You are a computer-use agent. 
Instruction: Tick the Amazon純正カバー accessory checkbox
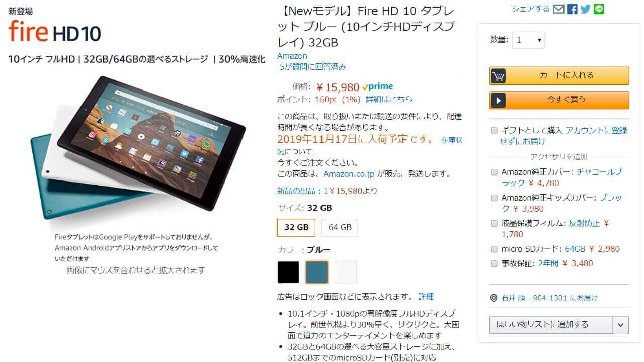coord(494,172)
